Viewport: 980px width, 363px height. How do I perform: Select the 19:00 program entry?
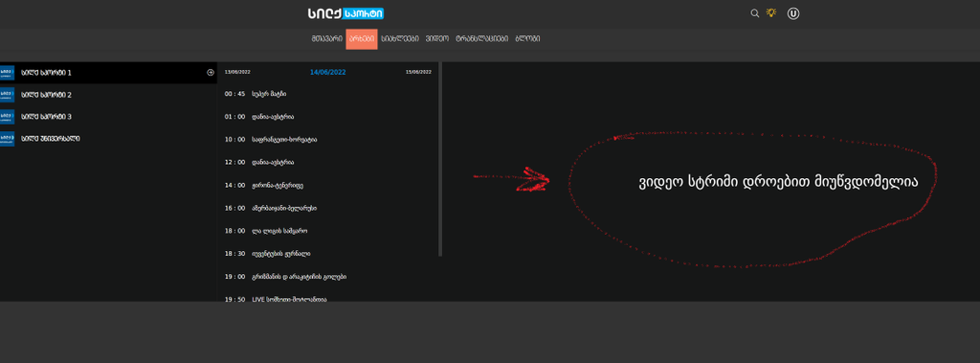pos(329,277)
